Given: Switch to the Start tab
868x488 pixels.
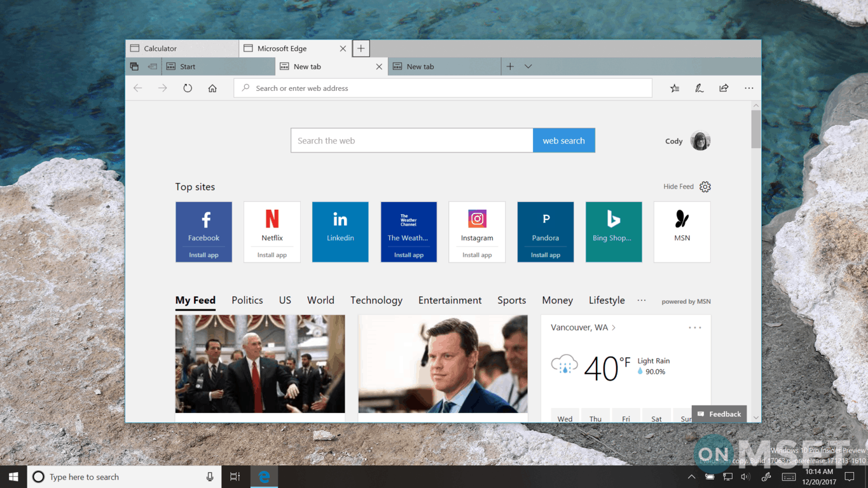Looking at the screenshot, I should 217,66.
